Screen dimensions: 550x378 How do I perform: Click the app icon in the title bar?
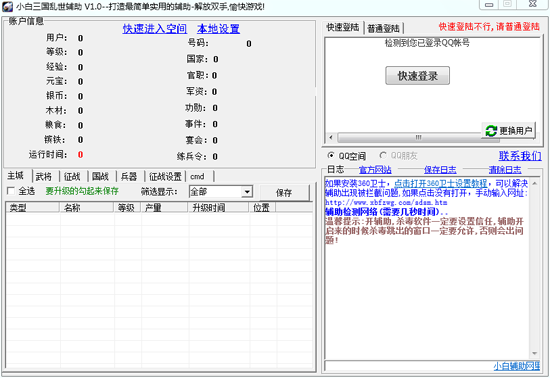[x=7, y=6]
